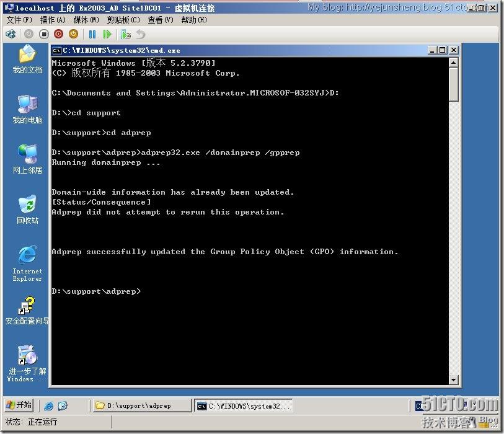Minimize the cmd.exe window
Screen dimensions: 504x434
pos(432,50)
